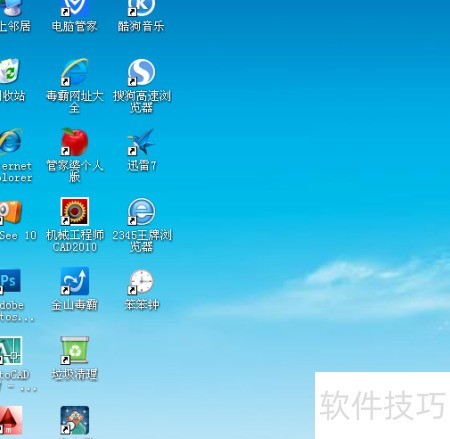The height and width of the screenshot is (439, 450).
Task: Select the 金山毒霸 label text
Action: pos(75,305)
